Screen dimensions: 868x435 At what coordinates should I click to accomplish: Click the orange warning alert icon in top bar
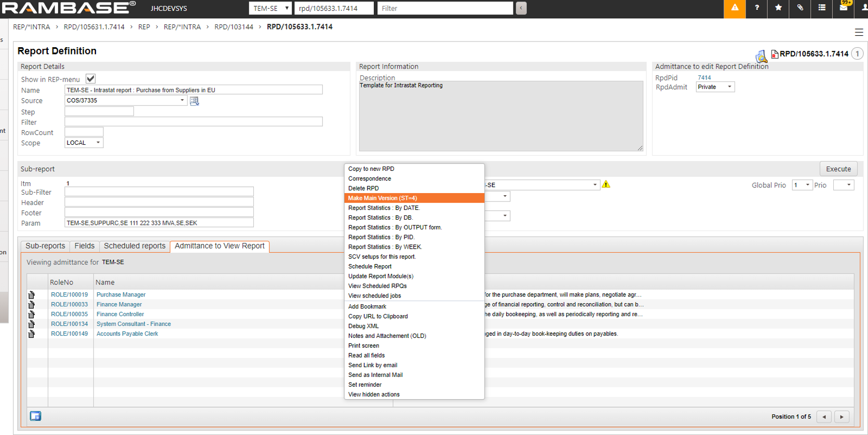[x=735, y=8]
